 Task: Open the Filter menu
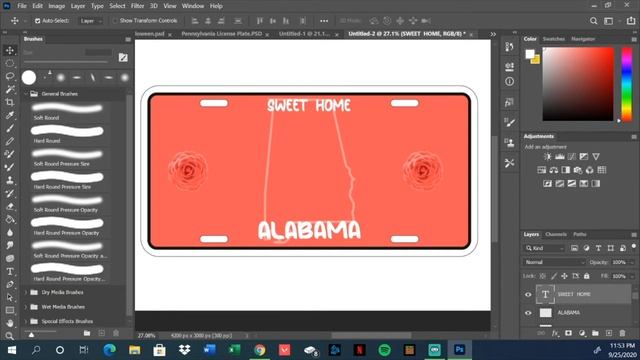tap(138, 6)
